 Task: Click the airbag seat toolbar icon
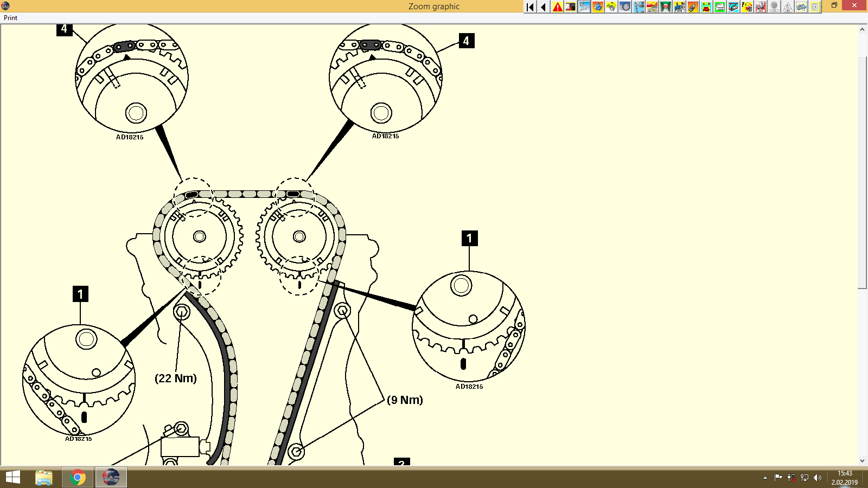tap(761, 7)
